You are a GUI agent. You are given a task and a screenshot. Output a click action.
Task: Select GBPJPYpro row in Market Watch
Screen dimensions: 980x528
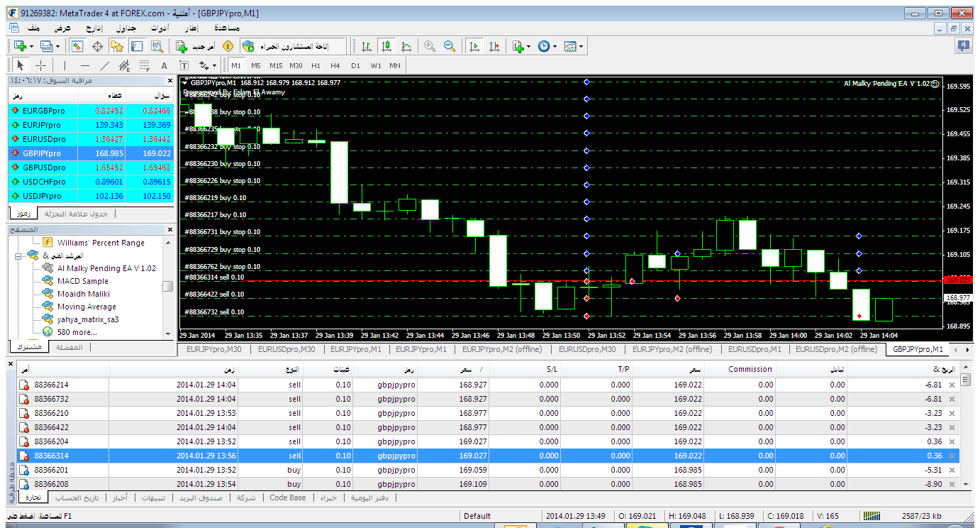click(x=91, y=153)
